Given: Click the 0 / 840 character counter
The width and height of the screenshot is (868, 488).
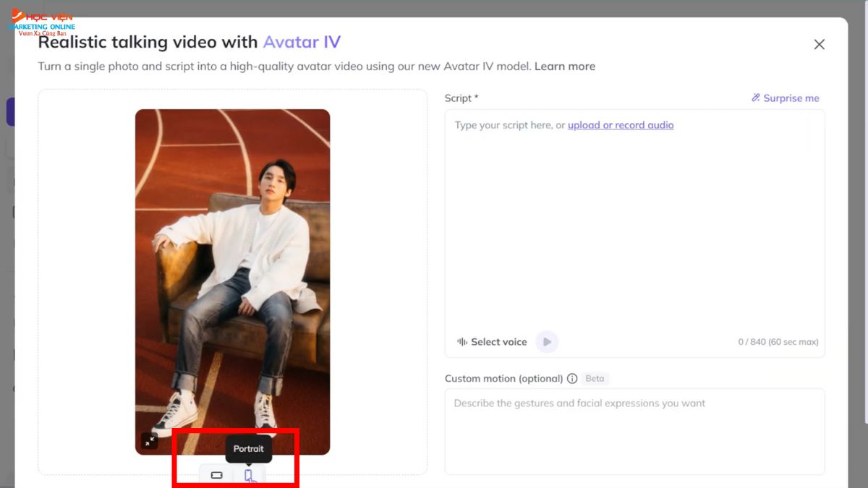Looking at the screenshot, I should point(778,342).
